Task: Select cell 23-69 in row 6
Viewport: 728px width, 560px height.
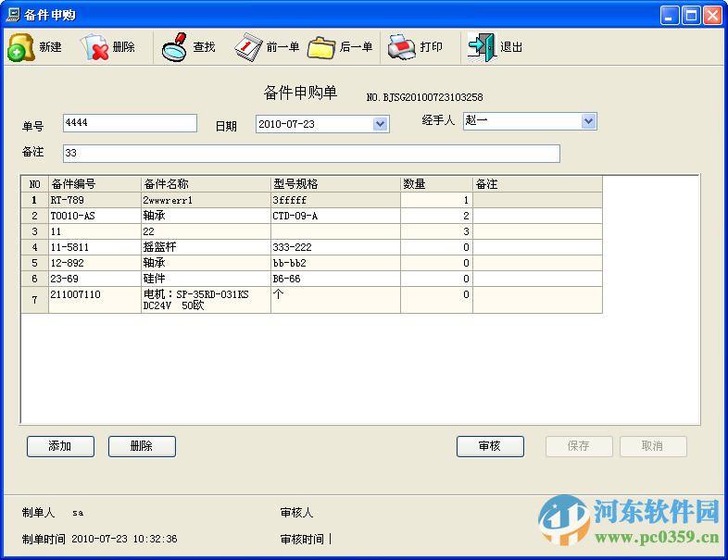Action: click(x=94, y=279)
